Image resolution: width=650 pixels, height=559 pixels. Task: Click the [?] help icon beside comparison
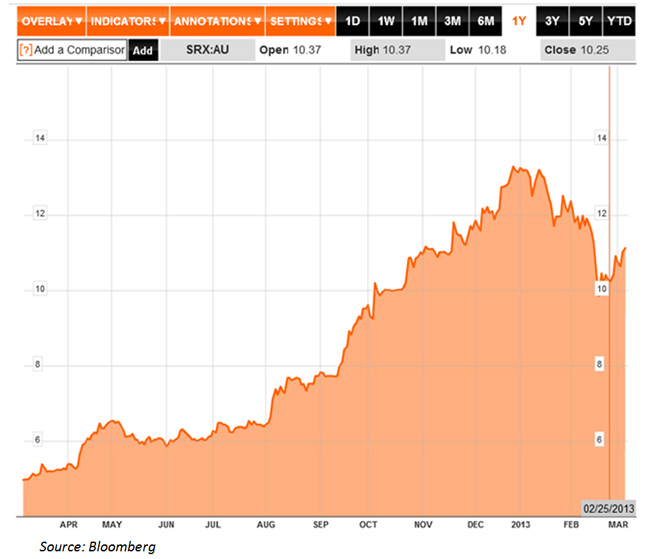25,50
